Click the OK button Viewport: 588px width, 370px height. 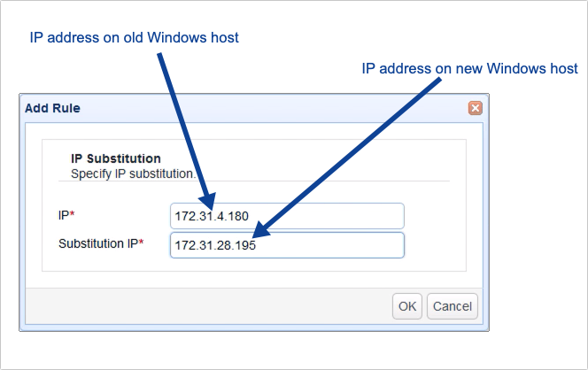tap(406, 306)
